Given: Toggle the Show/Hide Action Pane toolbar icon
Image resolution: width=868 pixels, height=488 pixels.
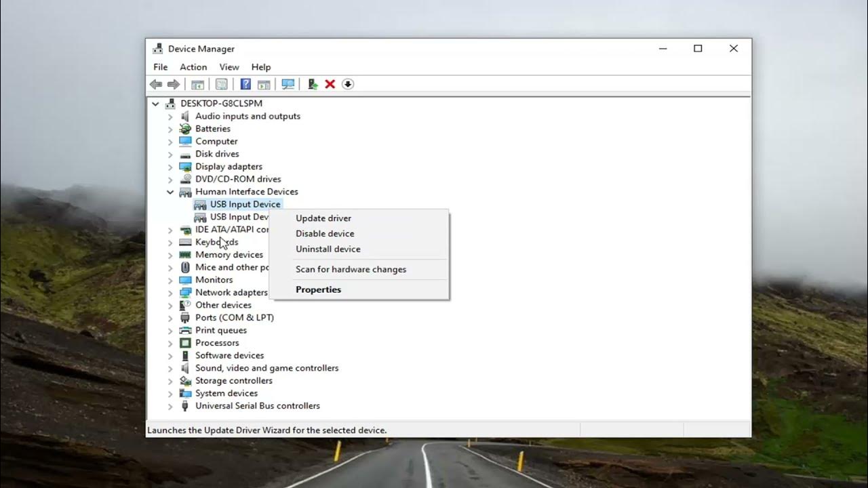Looking at the screenshot, I should 264,84.
